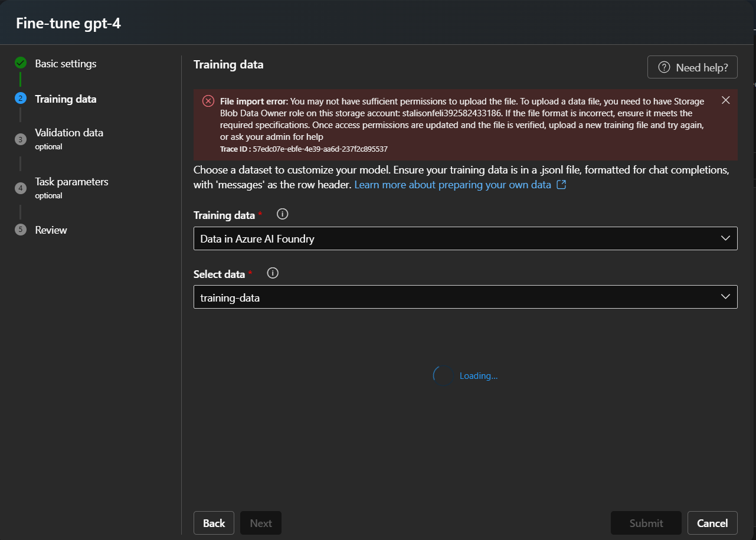Image resolution: width=756 pixels, height=540 pixels.
Task: Click the Trace ID text in error banner
Action: tap(304, 149)
